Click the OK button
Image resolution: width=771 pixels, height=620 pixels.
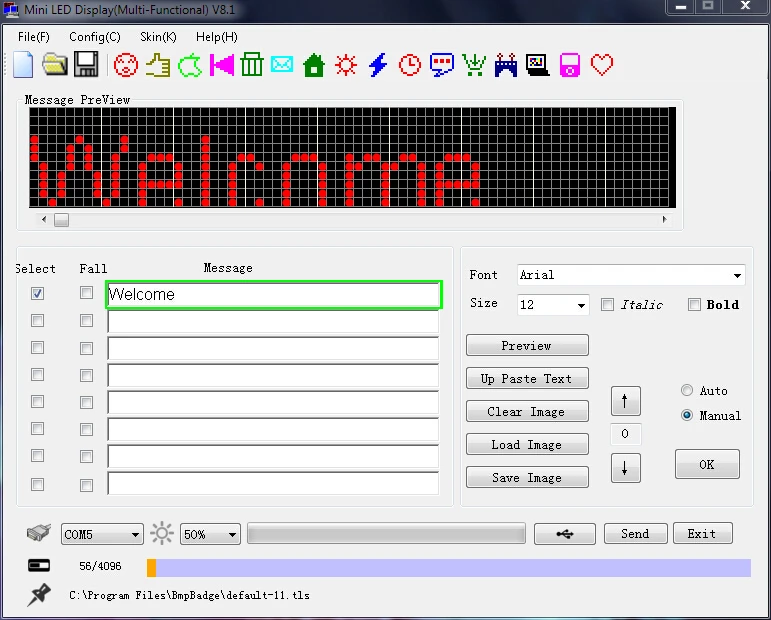click(707, 464)
